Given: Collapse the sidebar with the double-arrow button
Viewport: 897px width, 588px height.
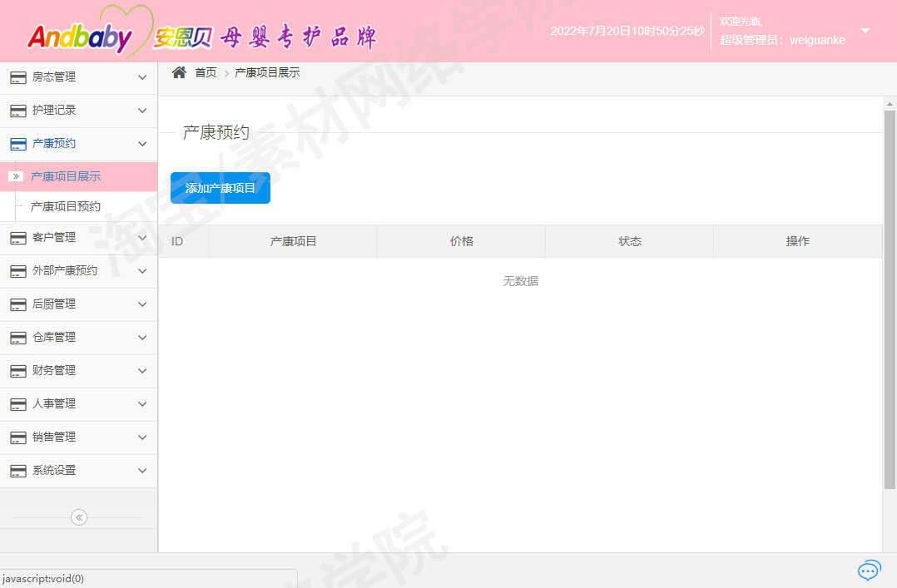Looking at the screenshot, I should (x=79, y=517).
